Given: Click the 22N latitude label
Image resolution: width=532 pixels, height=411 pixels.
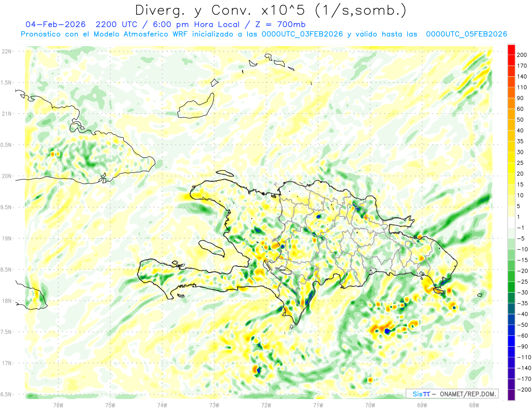Looking at the screenshot, I should click(6, 51).
